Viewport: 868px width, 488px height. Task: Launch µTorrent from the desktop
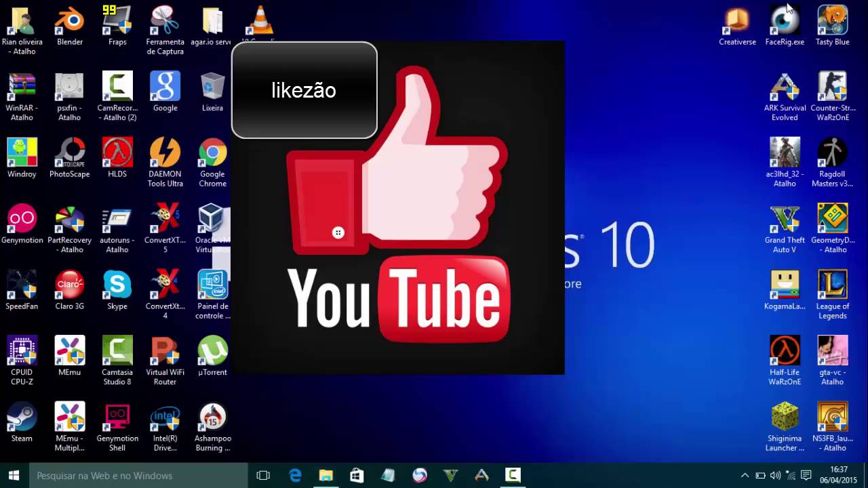tap(212, 356)
